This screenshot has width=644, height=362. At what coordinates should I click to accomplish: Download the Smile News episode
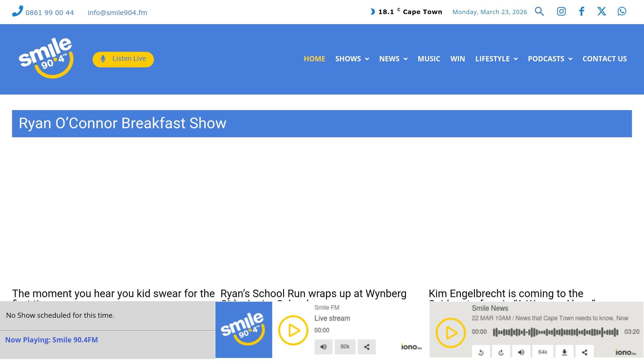[564, 352]
